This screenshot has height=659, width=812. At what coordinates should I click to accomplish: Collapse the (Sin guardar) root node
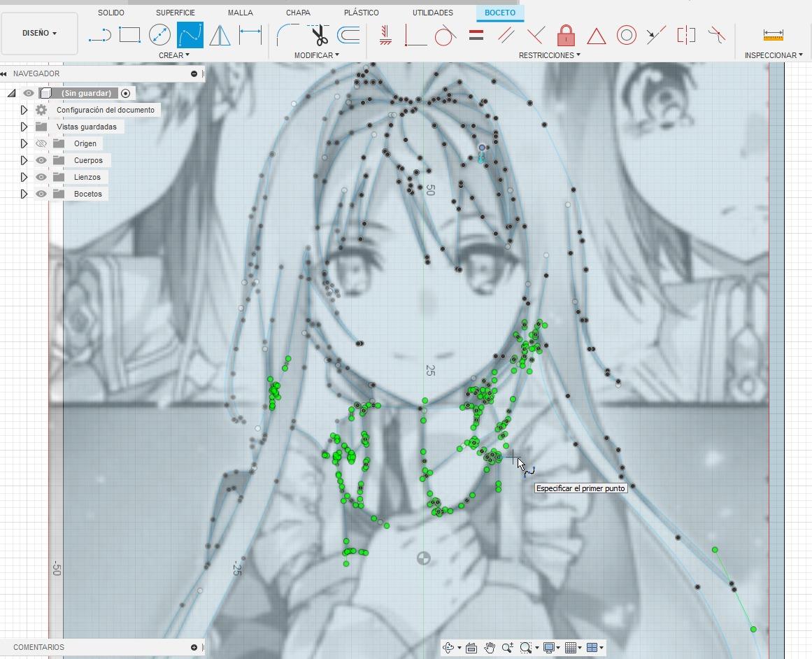click(11, 93)
